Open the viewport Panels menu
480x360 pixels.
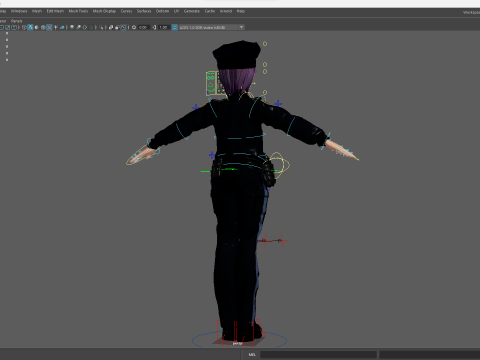[16, 21]
